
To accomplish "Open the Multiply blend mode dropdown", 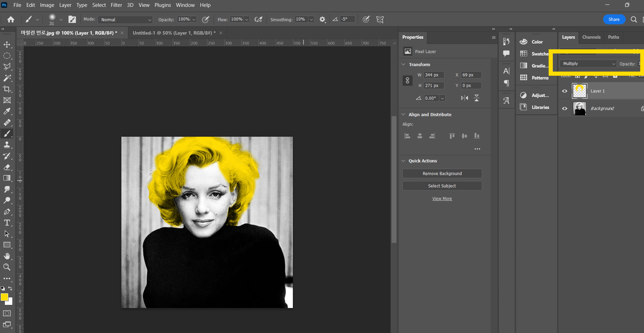I will 588,64.
